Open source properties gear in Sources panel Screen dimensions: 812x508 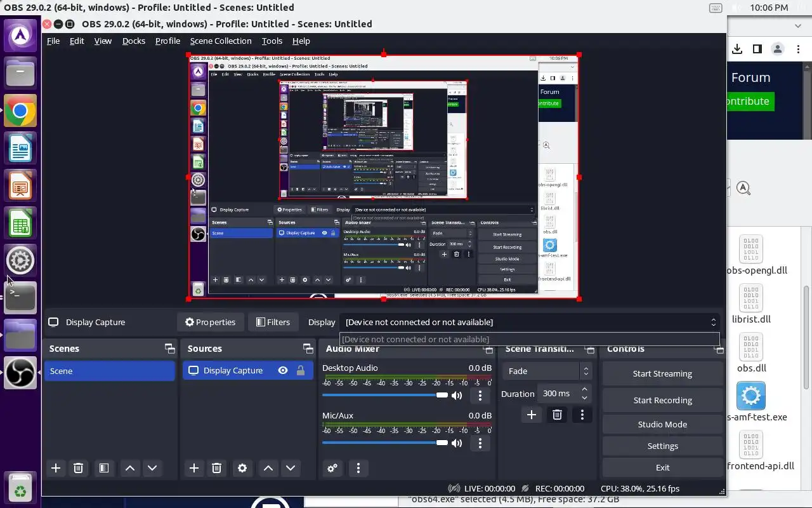(242, 468)
